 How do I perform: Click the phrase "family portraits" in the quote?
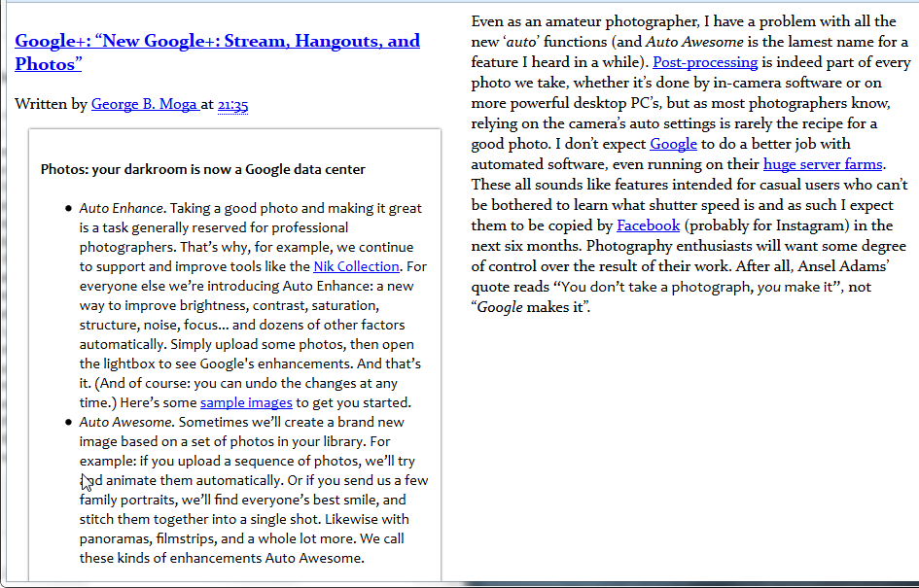(x=127, y=501)
